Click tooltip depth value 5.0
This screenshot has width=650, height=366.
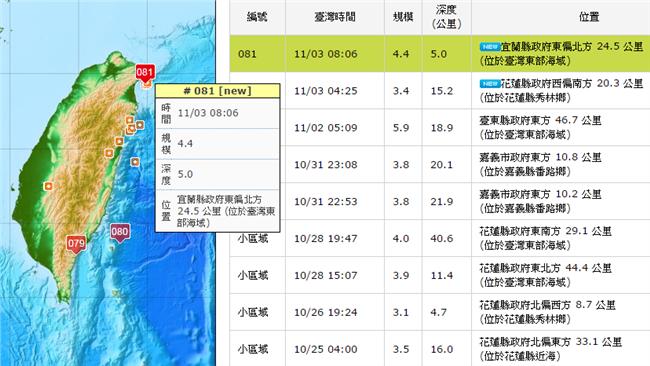tap(185, 174)
